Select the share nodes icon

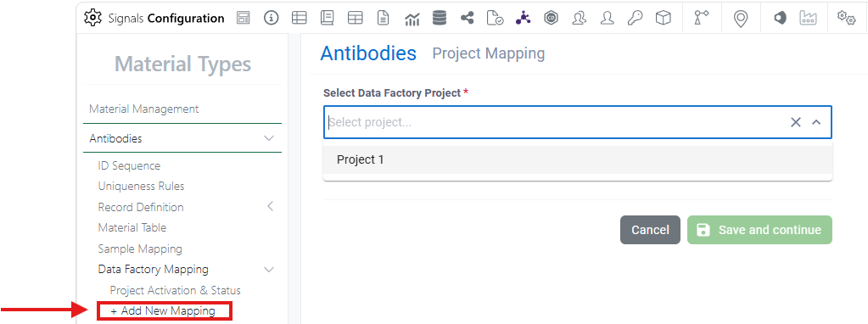468,19
